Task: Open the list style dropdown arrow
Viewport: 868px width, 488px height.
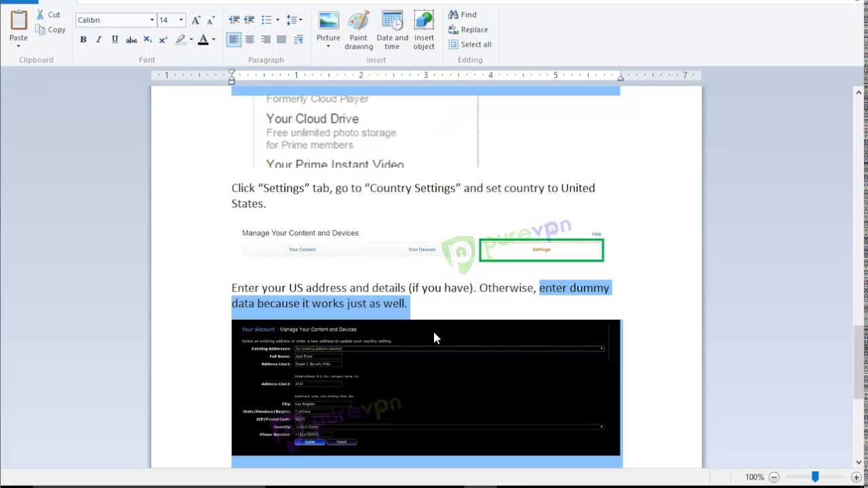Action: pyautogui.click(x=277, y=20)
